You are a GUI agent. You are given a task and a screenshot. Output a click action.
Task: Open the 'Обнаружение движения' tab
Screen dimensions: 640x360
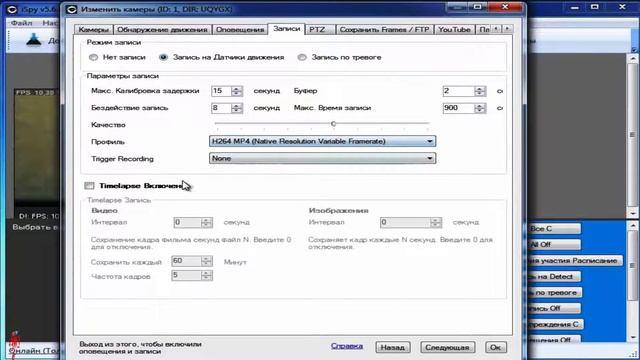[x=162, y=29]
